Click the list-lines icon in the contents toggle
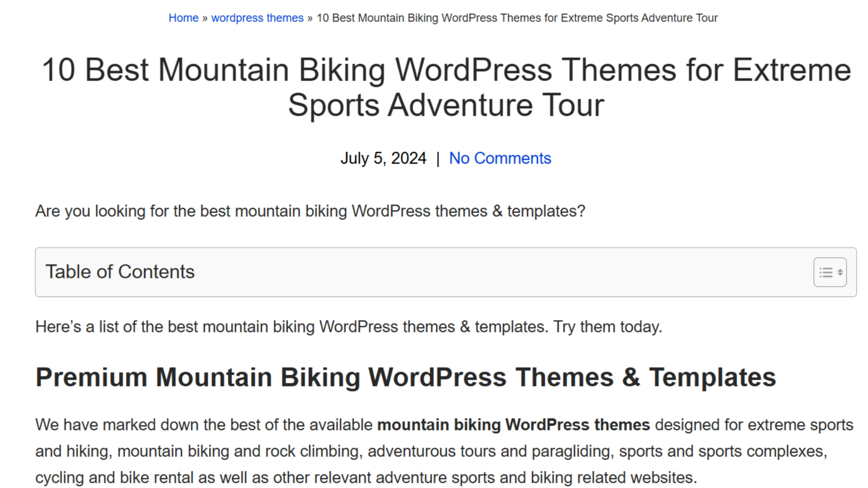 (x=826, y=272)
